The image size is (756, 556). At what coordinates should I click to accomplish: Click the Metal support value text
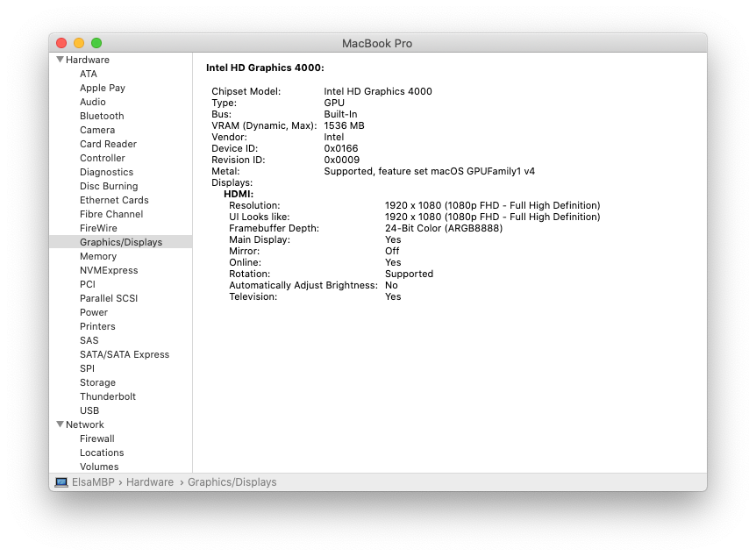430,171
